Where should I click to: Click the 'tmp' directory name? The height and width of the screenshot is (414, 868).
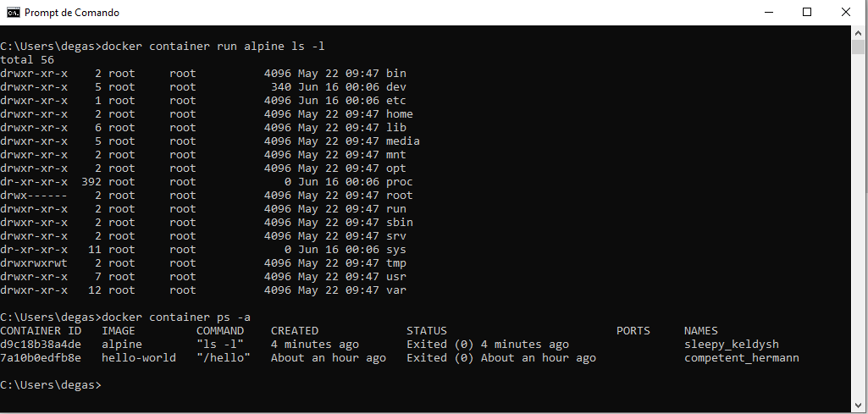[x=396, y=263]
